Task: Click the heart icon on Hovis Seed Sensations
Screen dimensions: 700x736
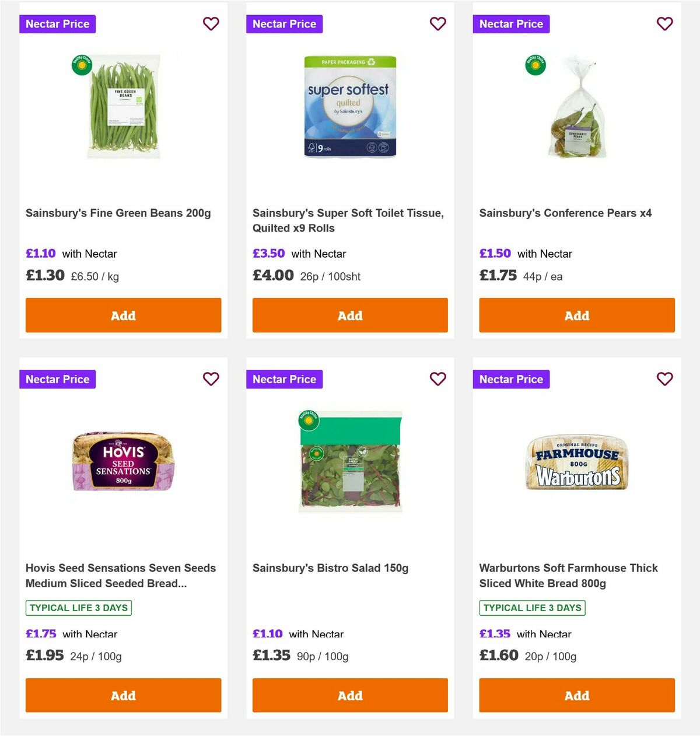Action: click(211, 379)
